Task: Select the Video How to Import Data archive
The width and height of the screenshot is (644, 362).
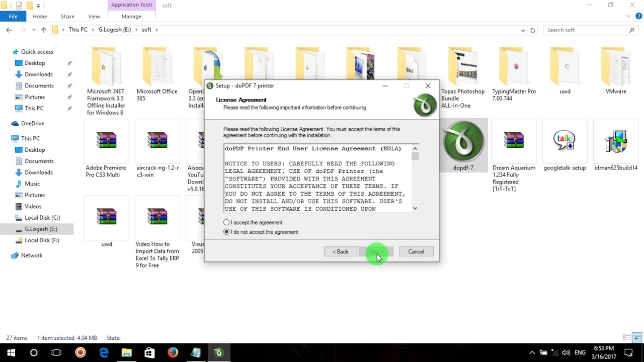Action: (157, 217)
